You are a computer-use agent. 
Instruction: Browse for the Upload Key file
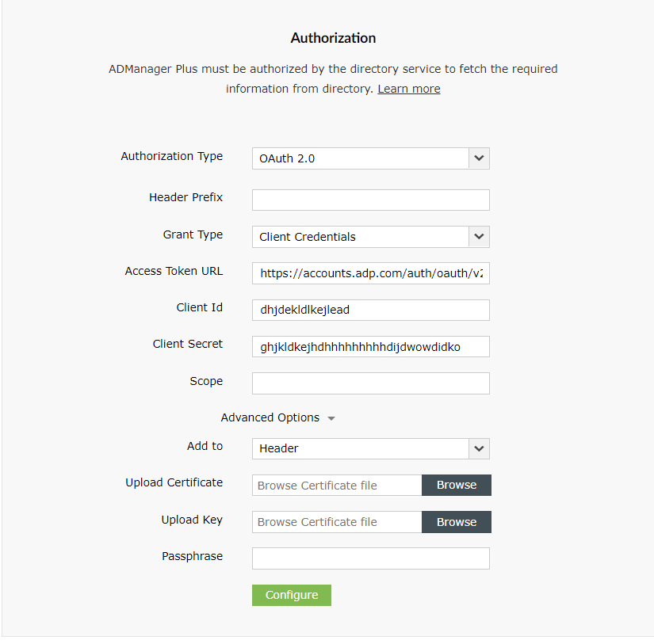click(457, 522)
